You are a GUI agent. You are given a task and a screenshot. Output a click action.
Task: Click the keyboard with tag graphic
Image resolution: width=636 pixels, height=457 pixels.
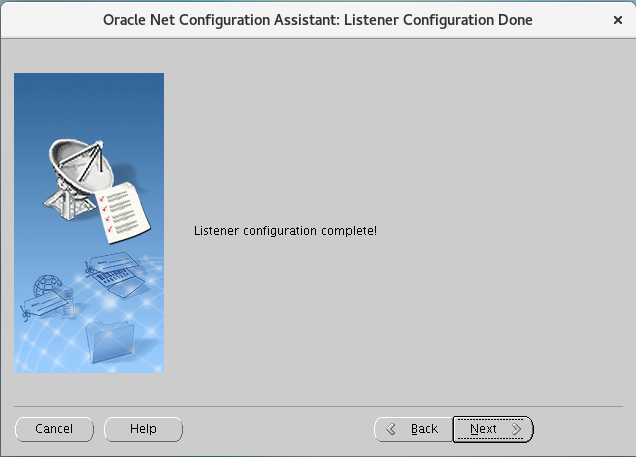click(x=116, y=274)
